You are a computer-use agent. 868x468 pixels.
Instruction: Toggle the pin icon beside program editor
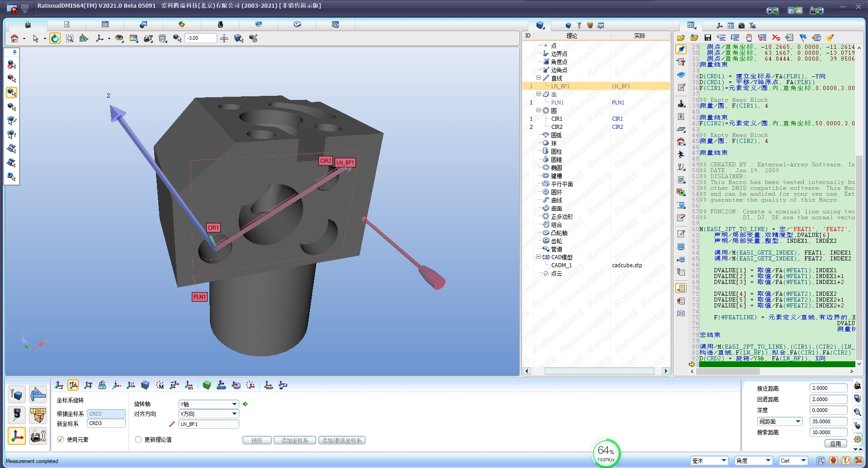pos(681,49)
